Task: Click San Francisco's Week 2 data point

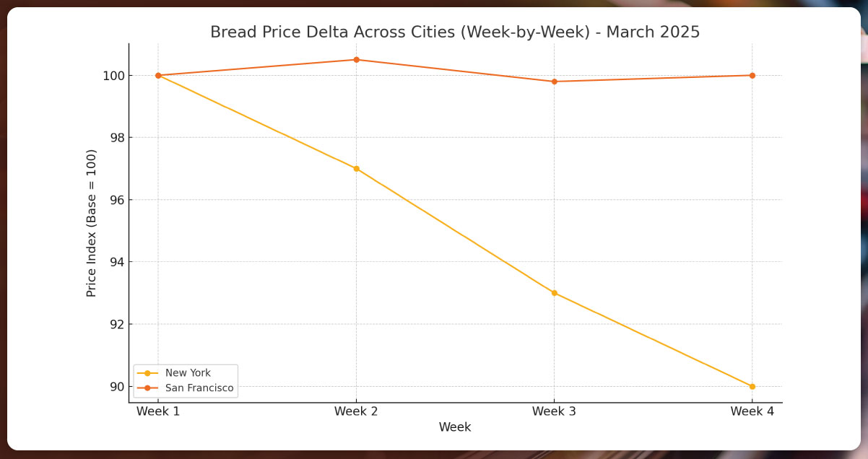Action: tap(356, 60)
